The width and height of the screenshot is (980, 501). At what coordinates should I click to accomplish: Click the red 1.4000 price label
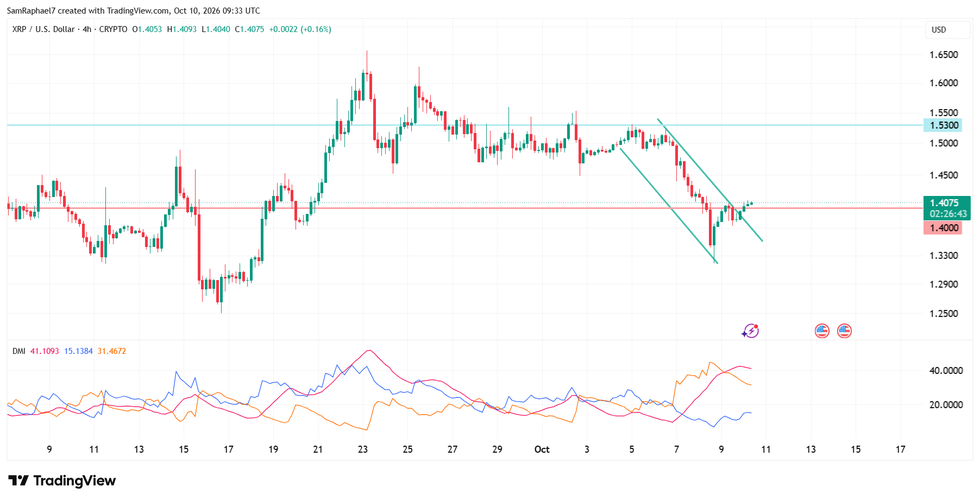coord(943,228)
